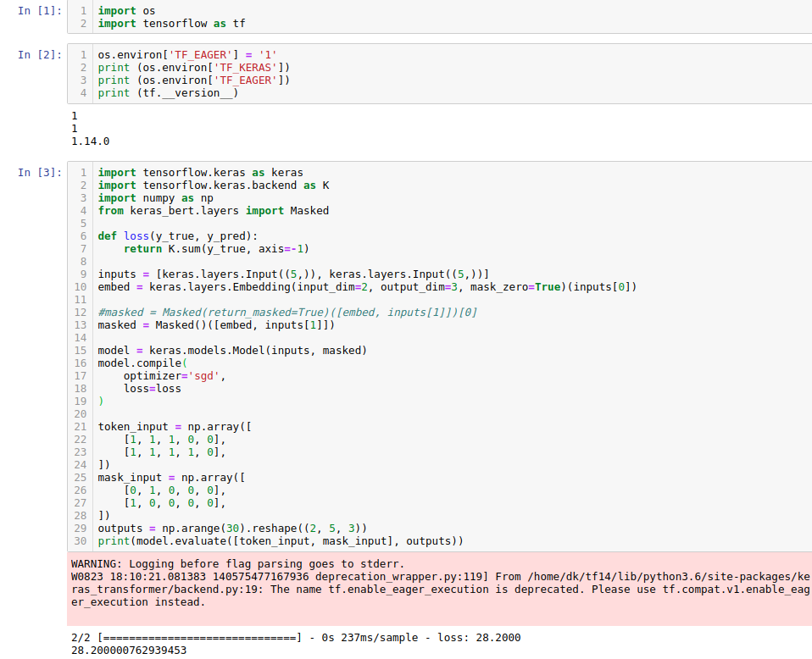
Task: Click 'masked = Masked()([embed, inputs[1]])' line
Action: click(216, 325)
